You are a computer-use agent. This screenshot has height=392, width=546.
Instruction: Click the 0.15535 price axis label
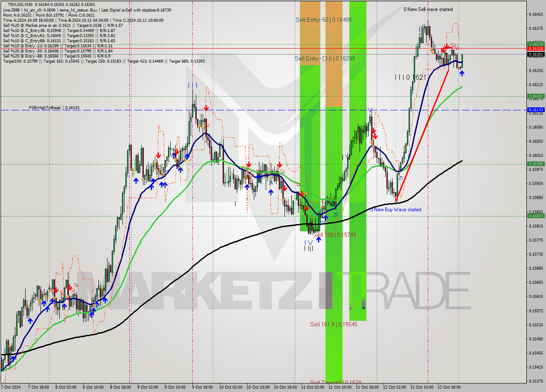pos(536,325)
